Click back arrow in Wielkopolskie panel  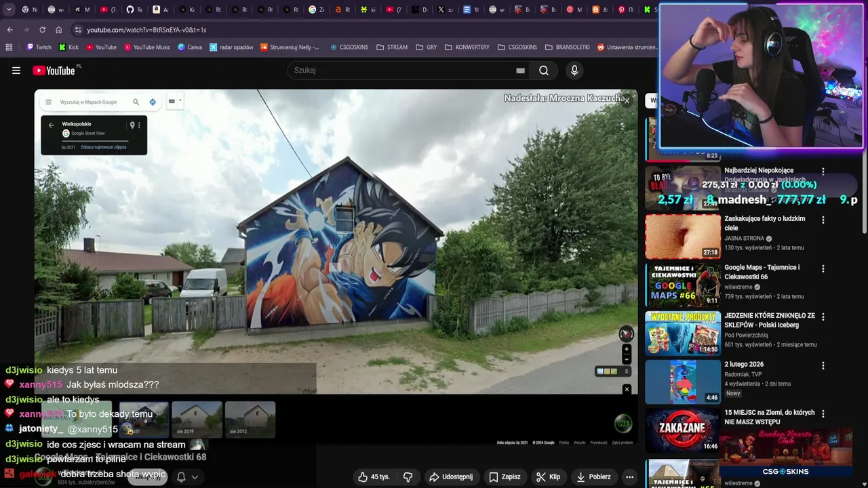point(51,125)
